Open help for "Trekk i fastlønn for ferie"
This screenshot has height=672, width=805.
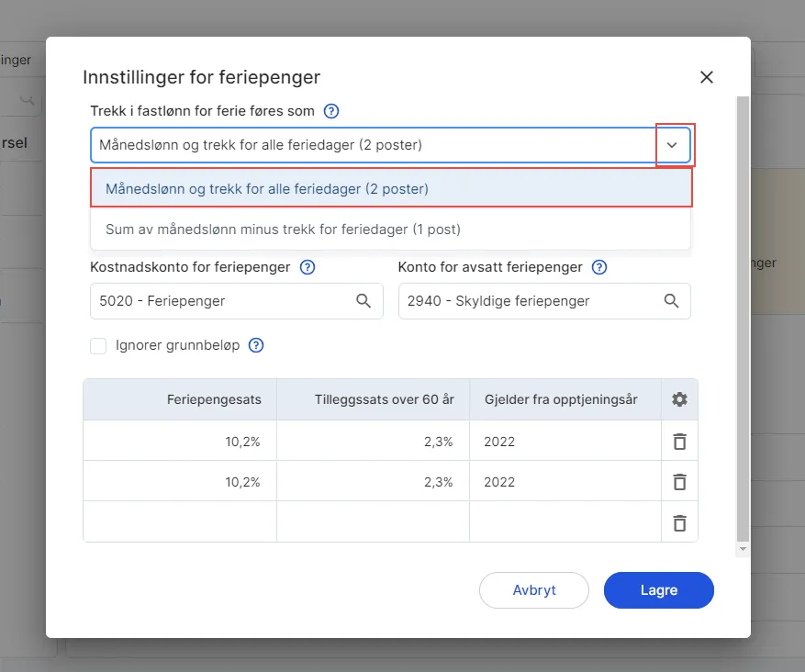(x=330, y=109)
